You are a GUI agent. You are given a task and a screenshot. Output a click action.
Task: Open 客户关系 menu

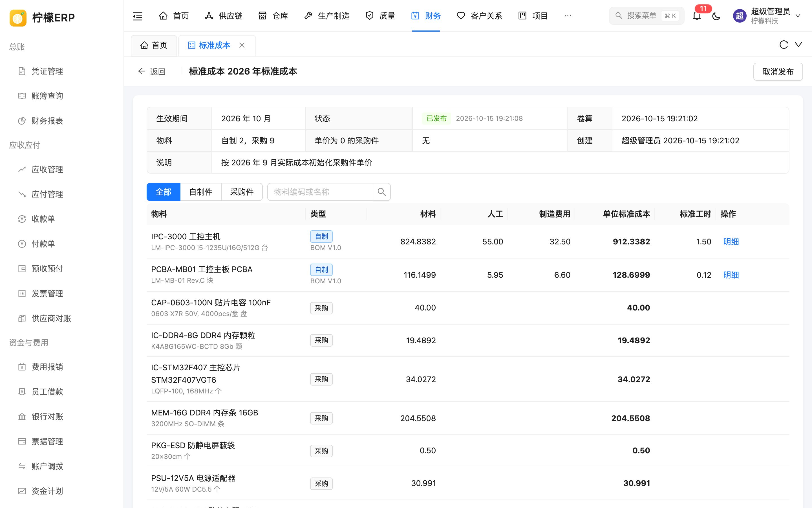click(x=480, y=16)
